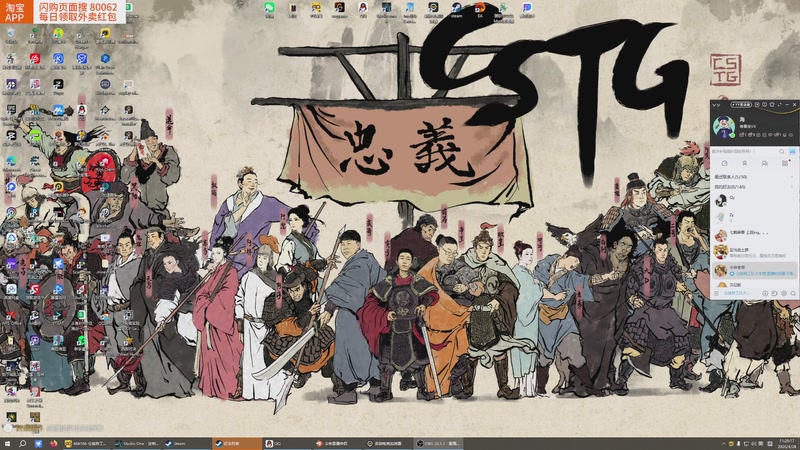This screenshot has width=800, height=450.
Task: Click the user avatar in YY window
Action: tap(723, 127)
